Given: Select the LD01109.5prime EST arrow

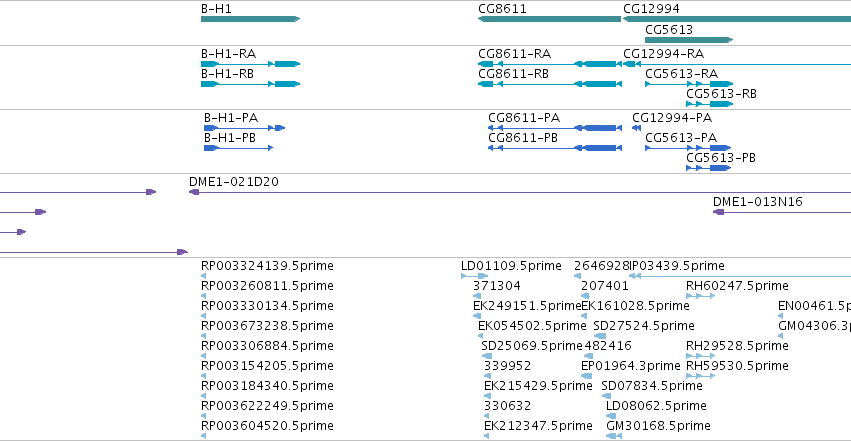Looking at the screenshot, I should (x=474, y=276).
